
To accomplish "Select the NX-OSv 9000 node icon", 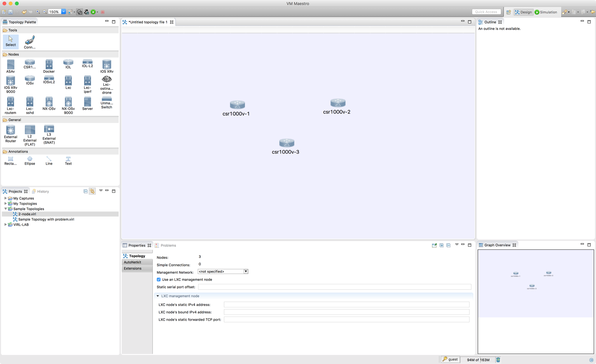I will pos(68,106).
